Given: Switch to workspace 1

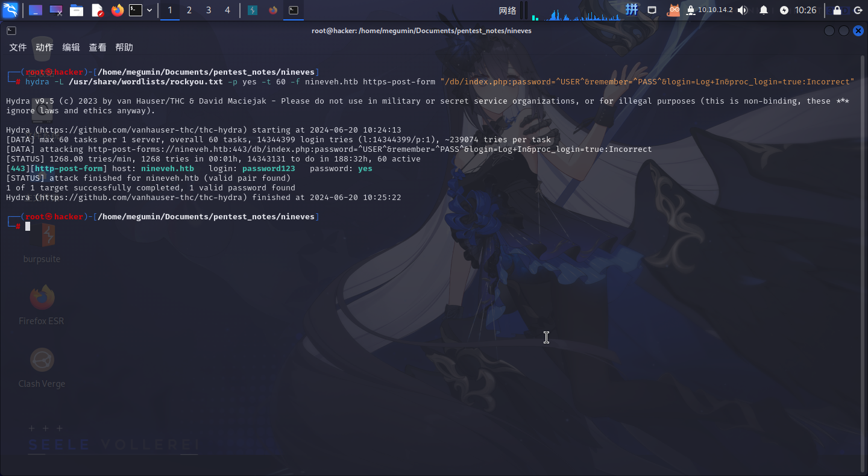Looking at the screenshot, I should coord(170,10).
